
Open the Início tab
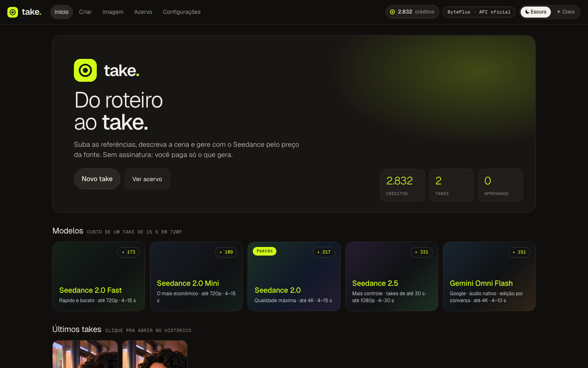pos(62,12)
